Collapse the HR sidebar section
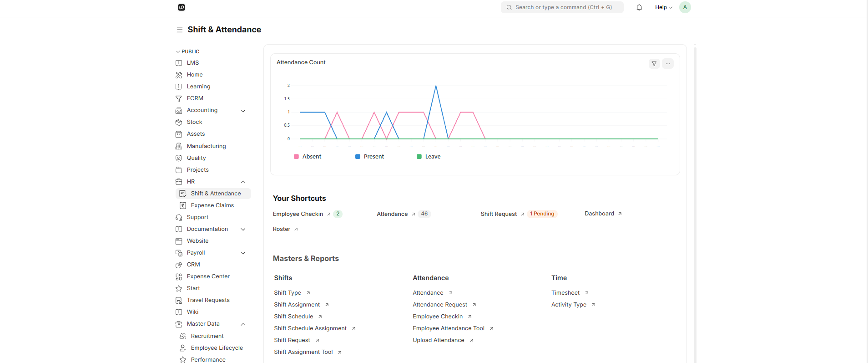Viewport: 868px width, 363px height. pyautogui.click(x=243, y=182)
